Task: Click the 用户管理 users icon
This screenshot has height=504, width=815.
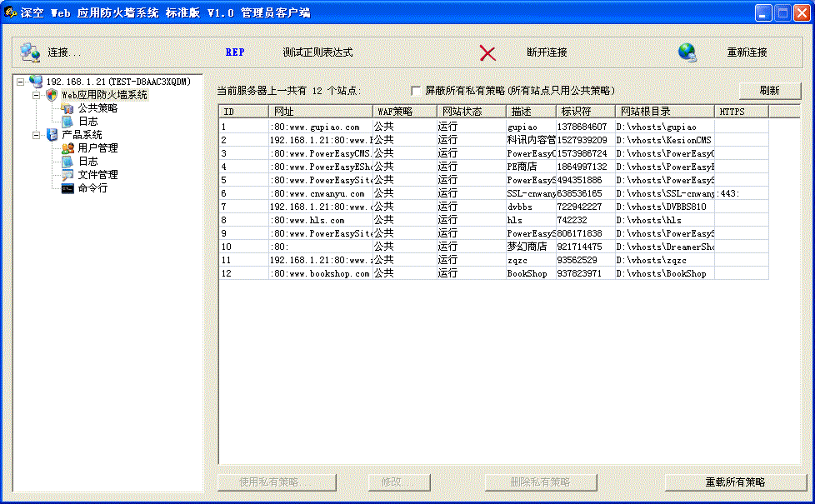Action: 67,148
